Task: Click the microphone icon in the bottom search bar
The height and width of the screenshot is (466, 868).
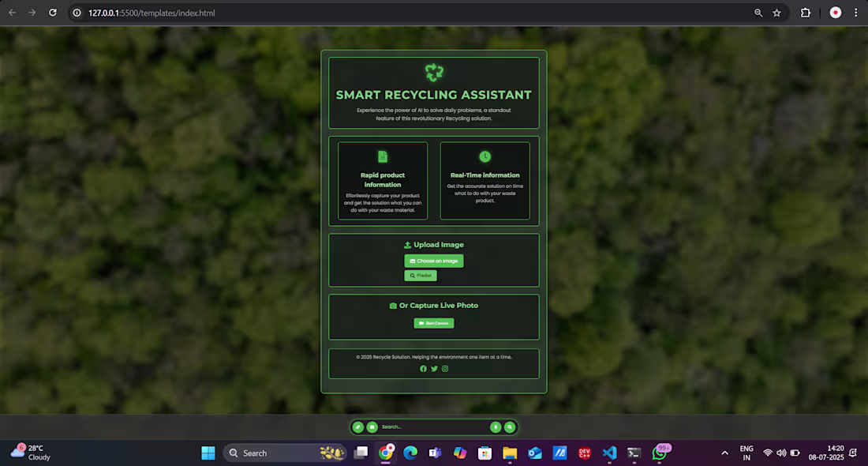Action: click(x=496, y=427)
